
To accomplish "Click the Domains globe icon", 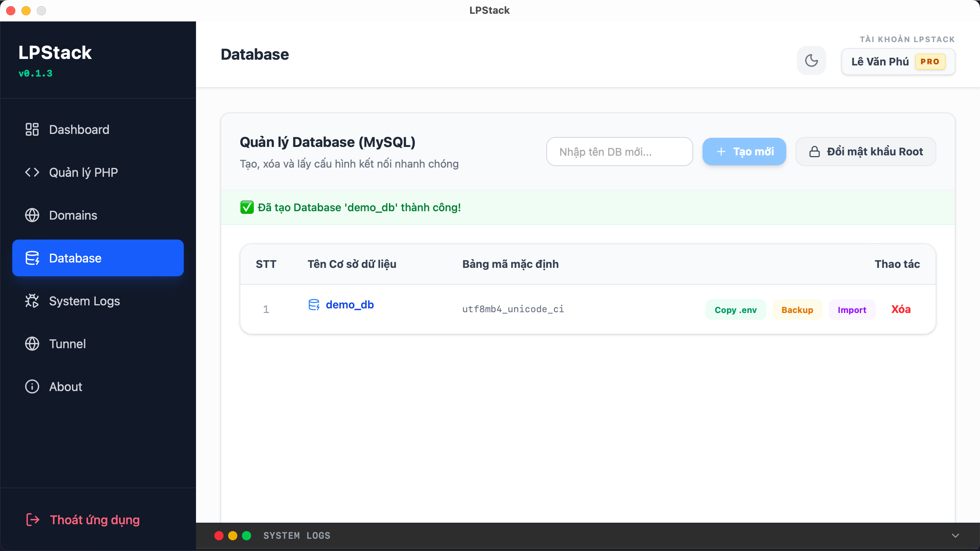I will coord(32,215).
